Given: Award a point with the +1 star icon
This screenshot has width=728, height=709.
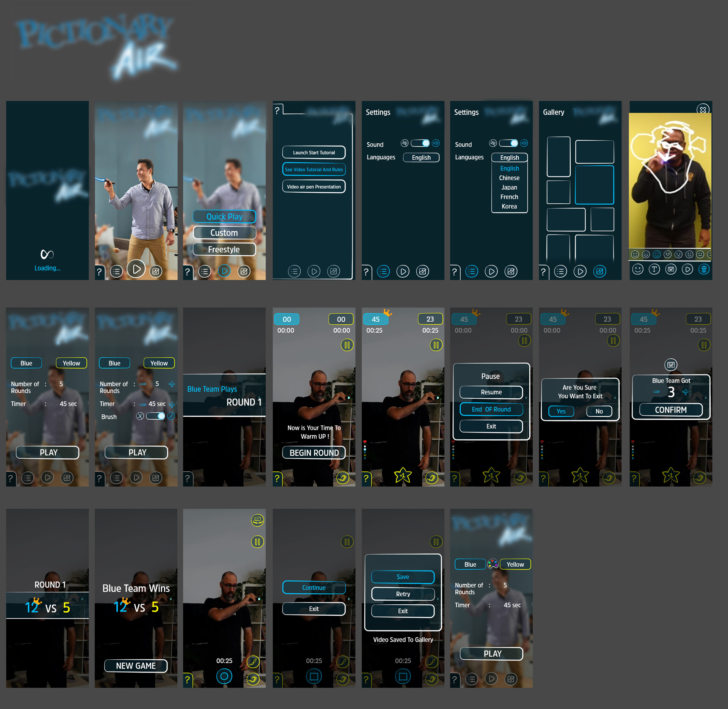Looking at the screenshot, I should click(x=403, y=475).
